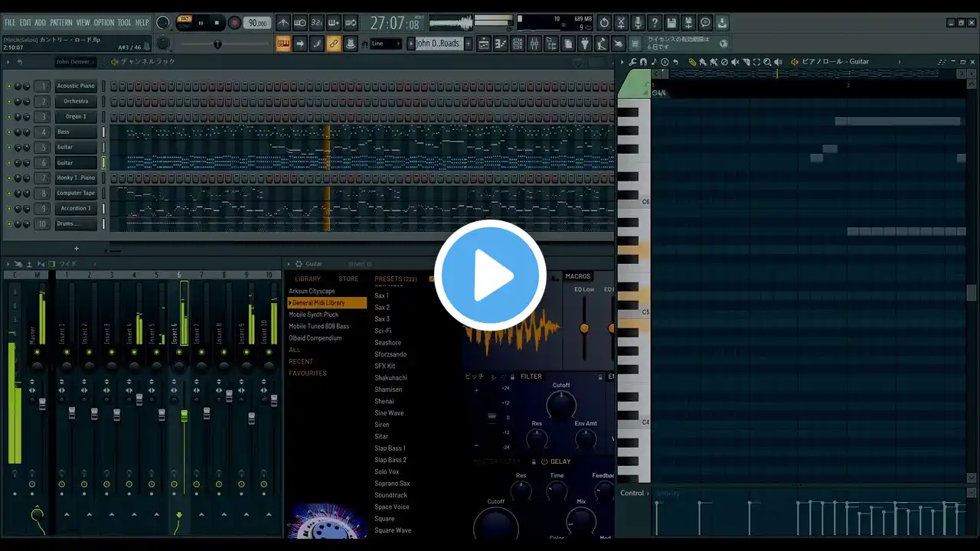
Task: Select the Shakuhachi preset
Action: (390, 378)
